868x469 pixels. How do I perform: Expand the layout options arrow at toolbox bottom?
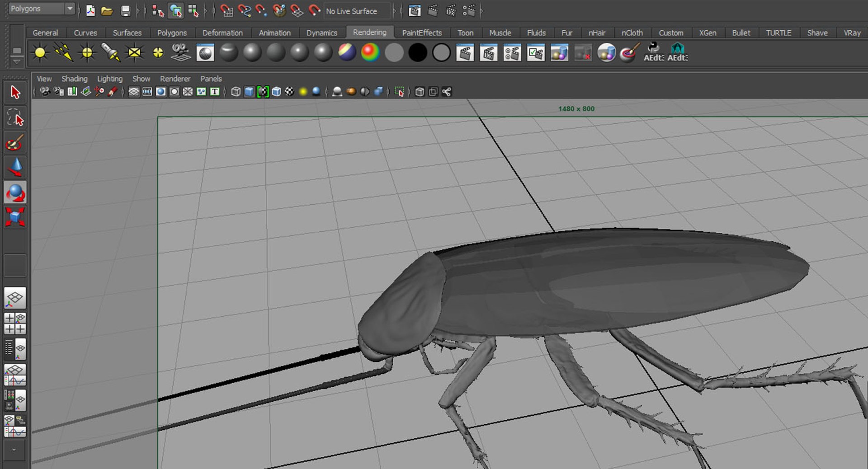[x=14, y=450]
